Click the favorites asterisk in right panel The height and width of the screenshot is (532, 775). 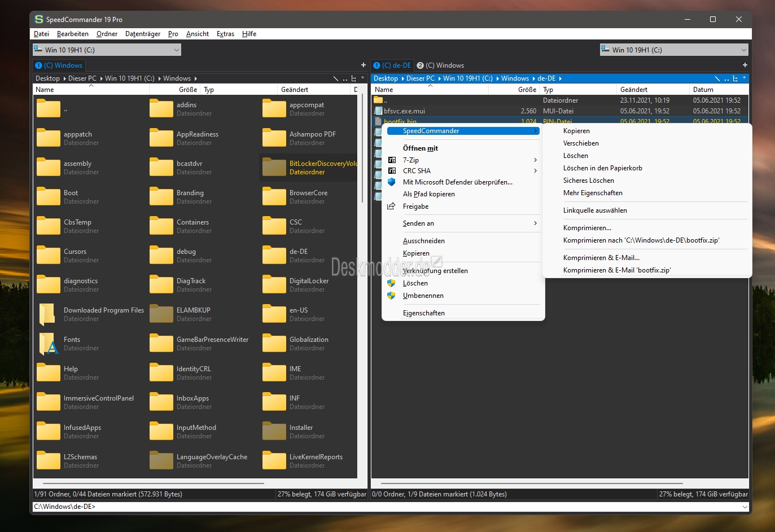point(745,78)
